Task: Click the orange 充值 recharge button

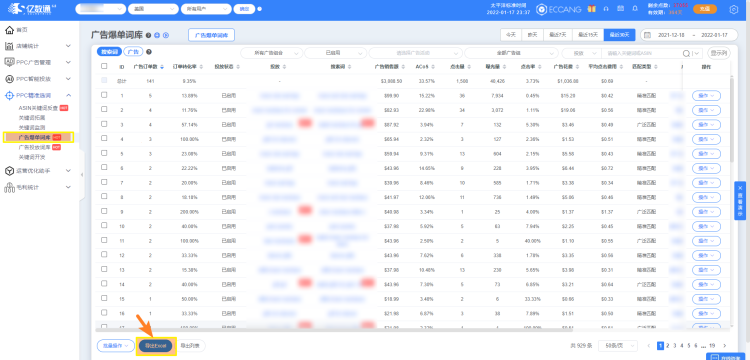Action: (x=705, y=9)
